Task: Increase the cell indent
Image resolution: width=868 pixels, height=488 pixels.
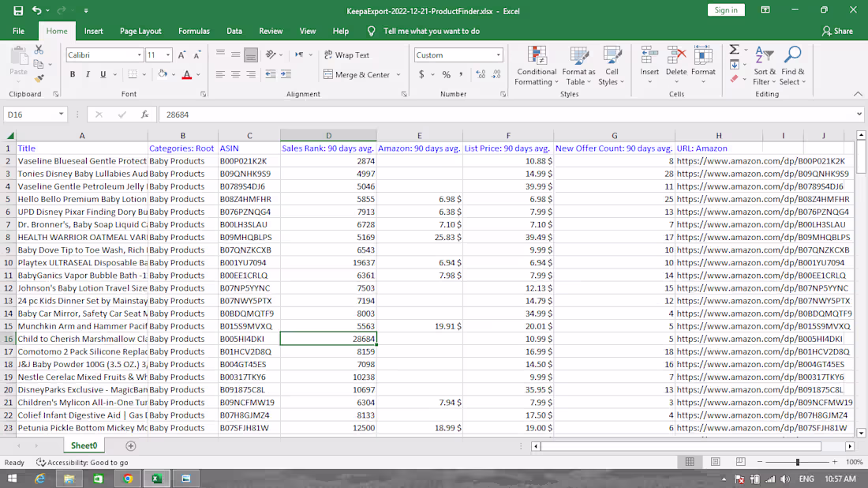Action: pyautogui.click(x=286, y=74)
